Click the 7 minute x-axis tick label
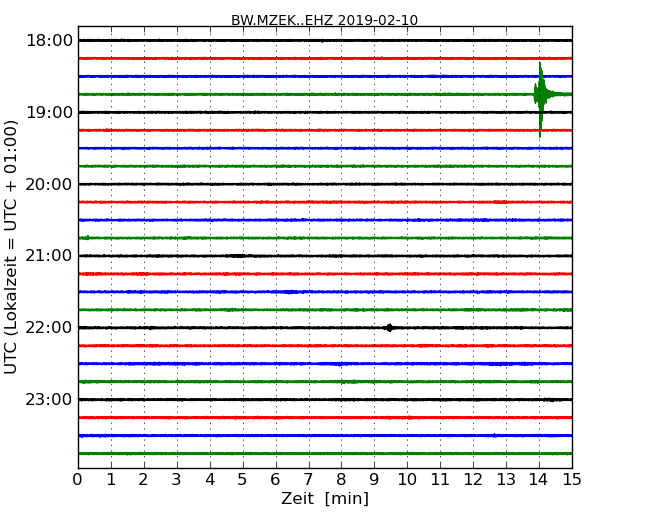The height and width of the screenshot is (520, 650). (x=308, y=480)
